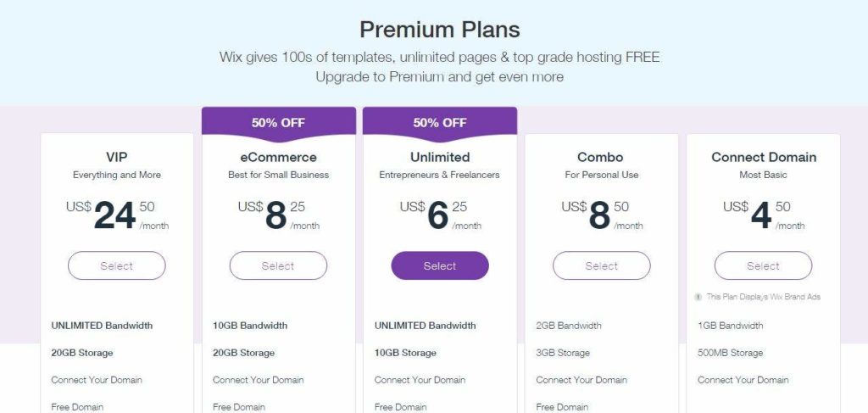The height and width of the screenshot is (413, 868).
Task: Click Connect Your Domain in the Combo column
Action: click(x=581, y=380)
